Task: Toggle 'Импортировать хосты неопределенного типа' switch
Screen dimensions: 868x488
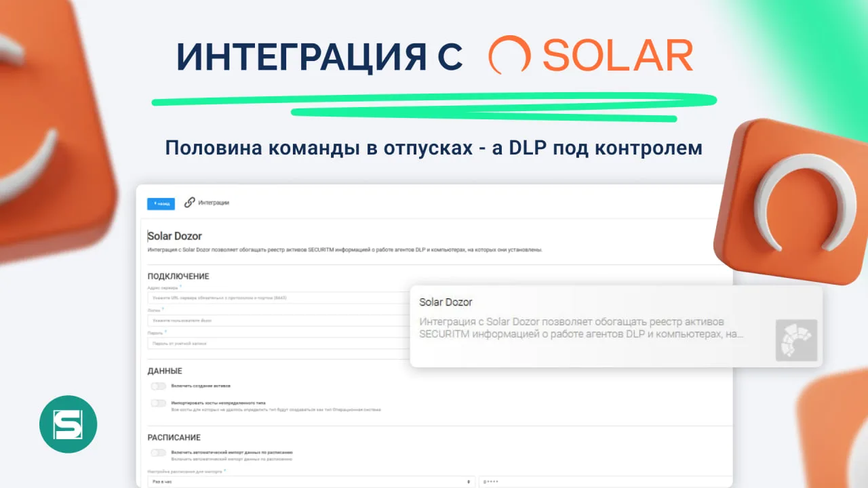Action: click(159, 403)
